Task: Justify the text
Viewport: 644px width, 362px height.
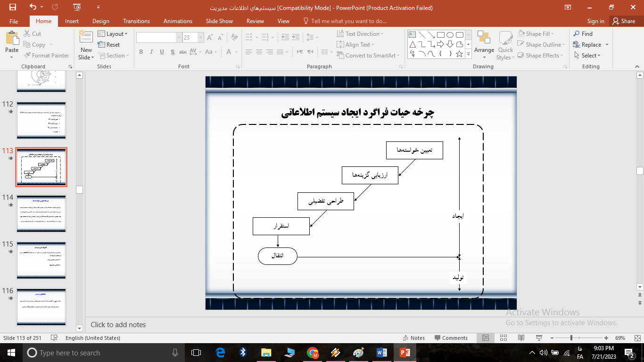Action: 280,52
